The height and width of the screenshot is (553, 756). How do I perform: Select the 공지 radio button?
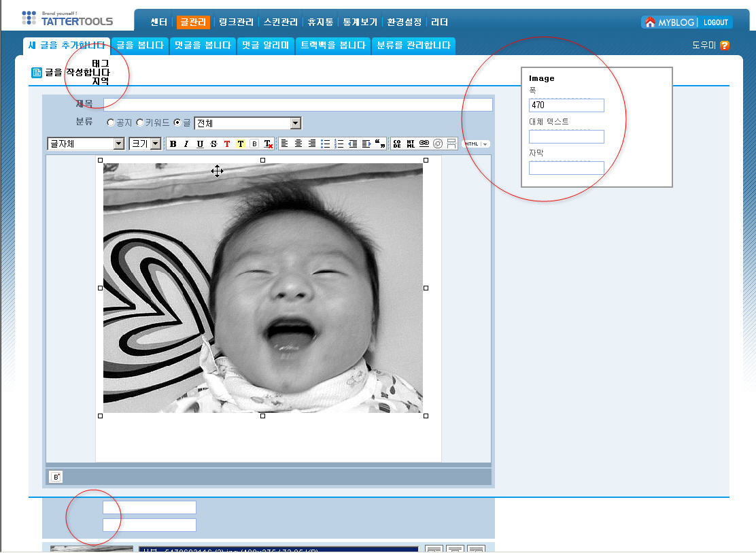(111, 123)
